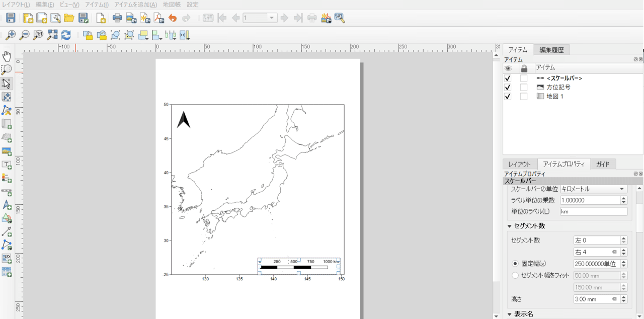Viewport: 644px width, 319px height.
Task: Select the Add Label tool
Action: [x=7, y=164]
